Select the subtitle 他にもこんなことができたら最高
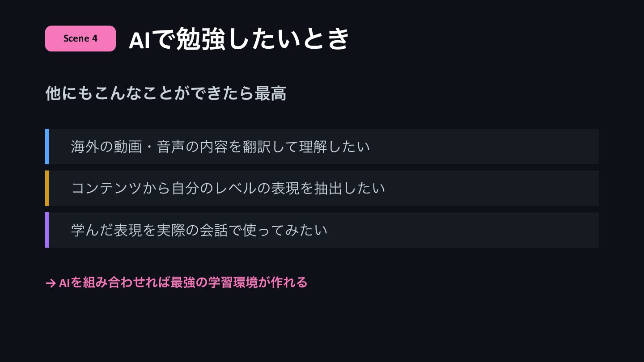 pyautogui.click(x=166, y=93)
